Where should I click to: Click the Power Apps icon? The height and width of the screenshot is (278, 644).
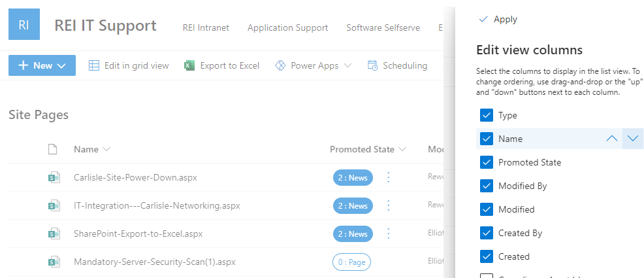pyautogui.click(x=281, y=65)
